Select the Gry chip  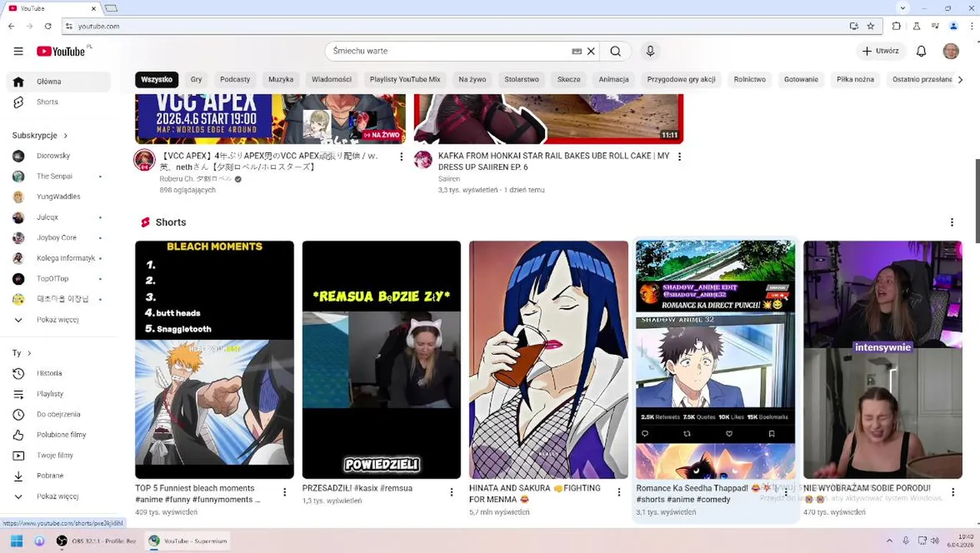pos(196,79)
